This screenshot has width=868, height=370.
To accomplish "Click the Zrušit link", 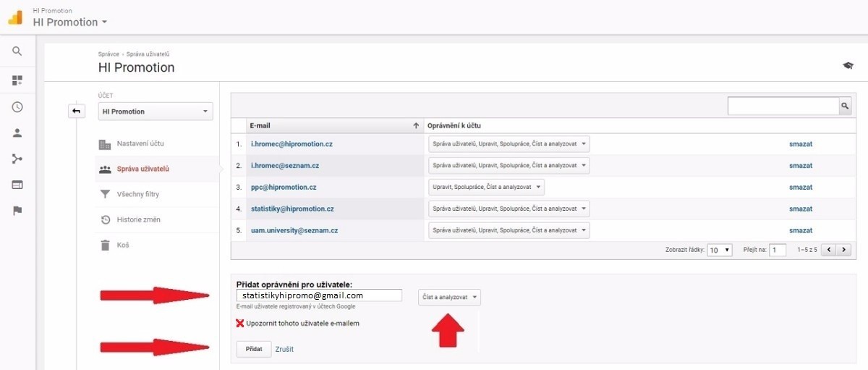I will 284,349.
